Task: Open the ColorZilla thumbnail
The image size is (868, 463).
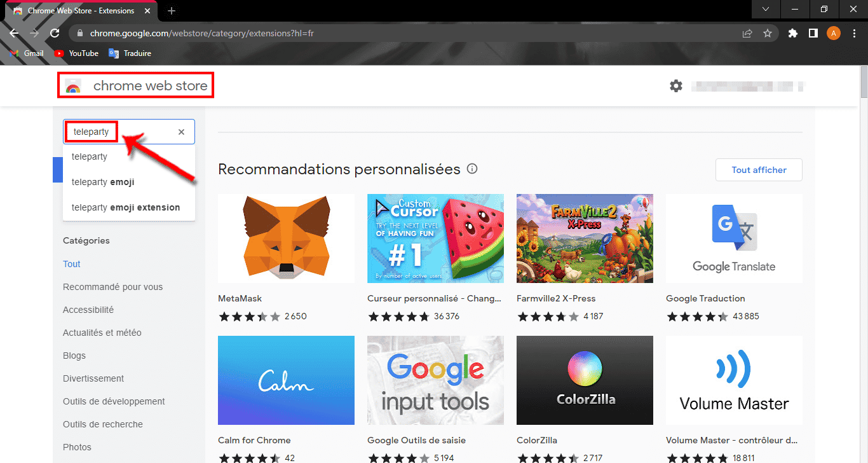Action: click(585, 380)
